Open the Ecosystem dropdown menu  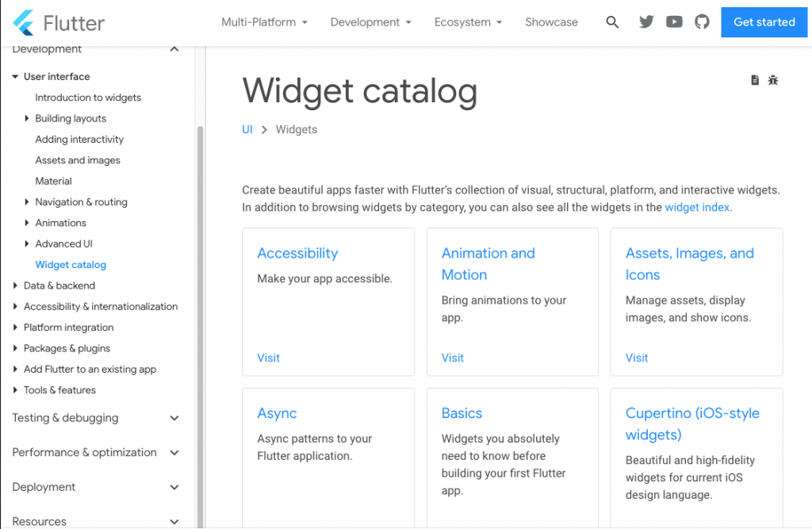(468, 22)
